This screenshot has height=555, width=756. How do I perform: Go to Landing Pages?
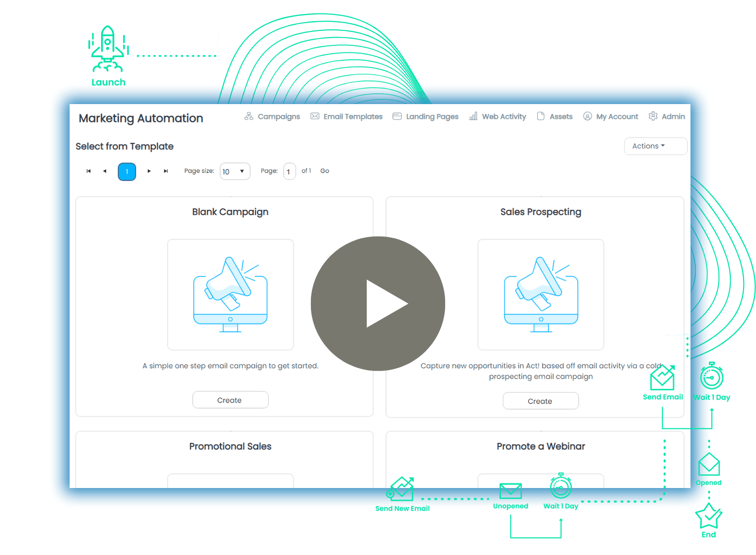[x=432, y=116]
